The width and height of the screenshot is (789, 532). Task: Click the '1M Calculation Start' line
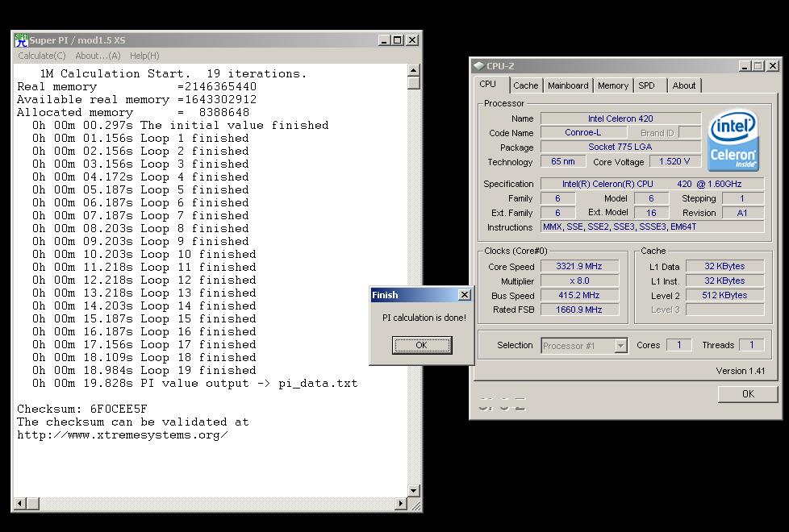[173, 74]
